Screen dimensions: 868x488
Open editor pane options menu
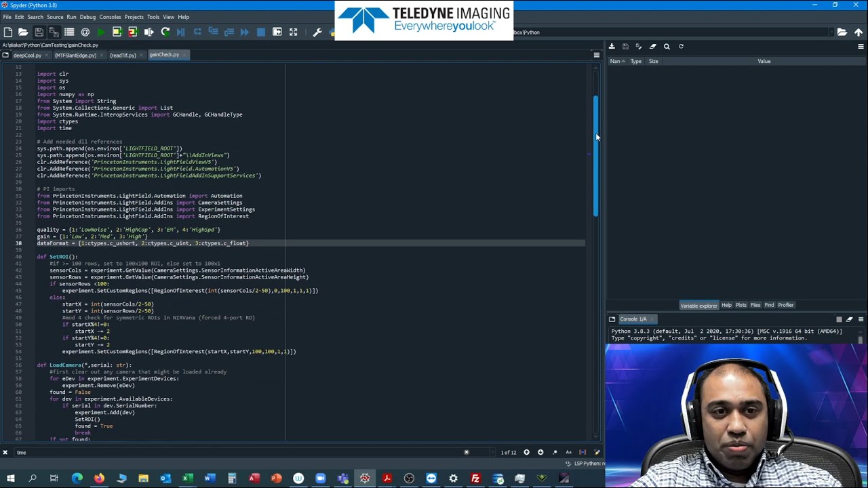click(x=597, y=55)
